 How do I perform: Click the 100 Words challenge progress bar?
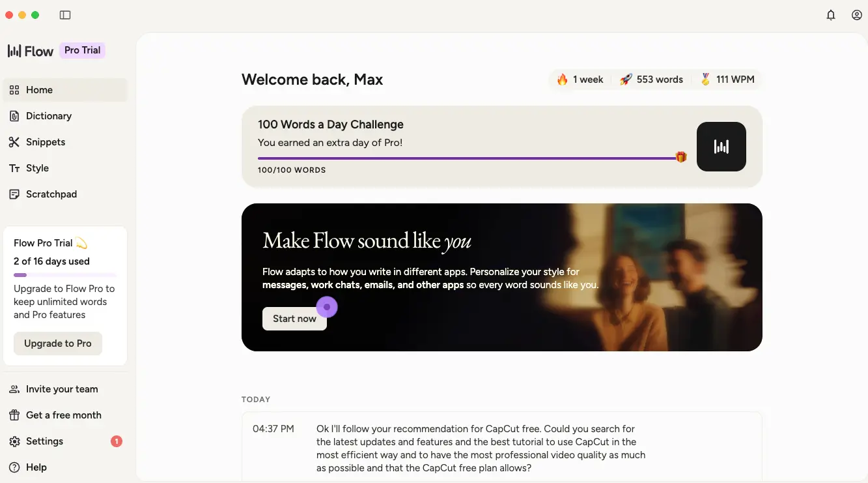(466, 158)
